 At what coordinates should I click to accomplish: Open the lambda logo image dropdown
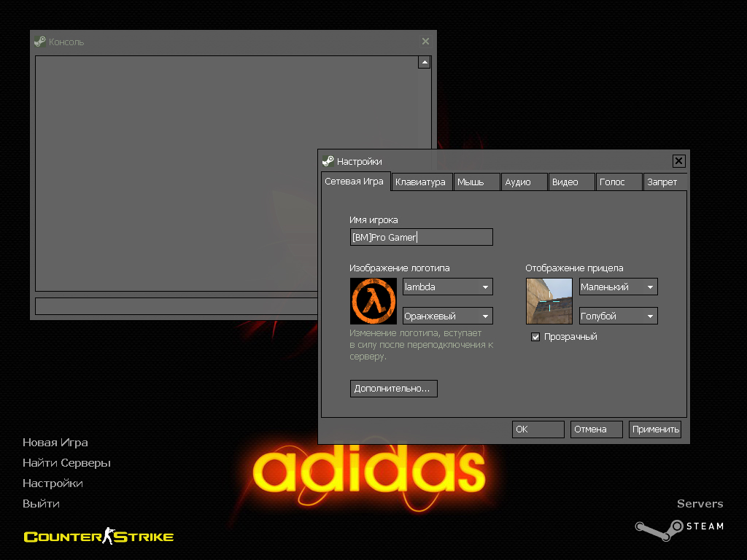[447, 287]
